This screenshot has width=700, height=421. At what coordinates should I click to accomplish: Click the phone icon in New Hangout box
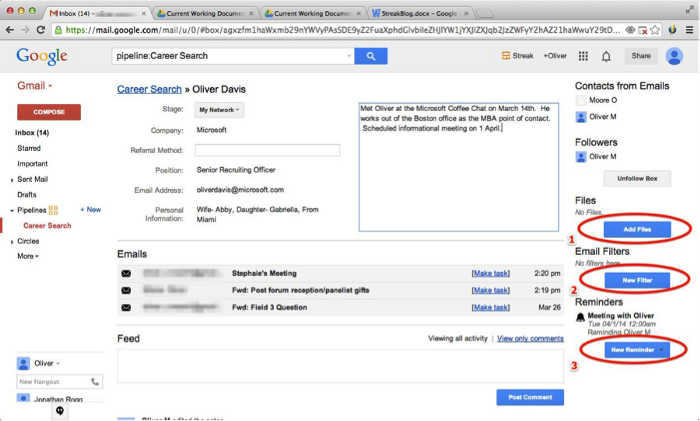click(x=95, y=382)
